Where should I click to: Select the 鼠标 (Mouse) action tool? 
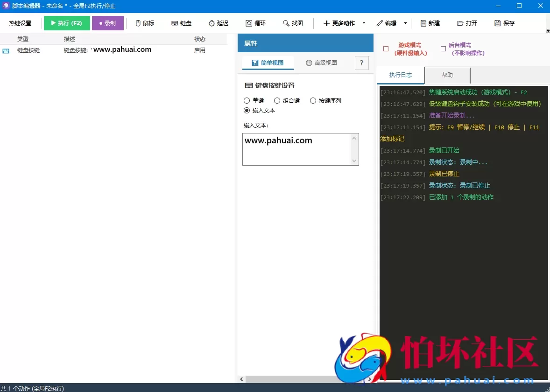144,22
